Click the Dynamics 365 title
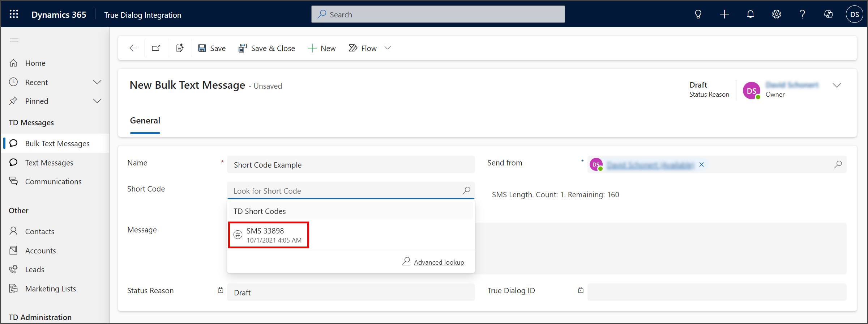Viewport: 868px width, 324px height. [x=59, y=15]
